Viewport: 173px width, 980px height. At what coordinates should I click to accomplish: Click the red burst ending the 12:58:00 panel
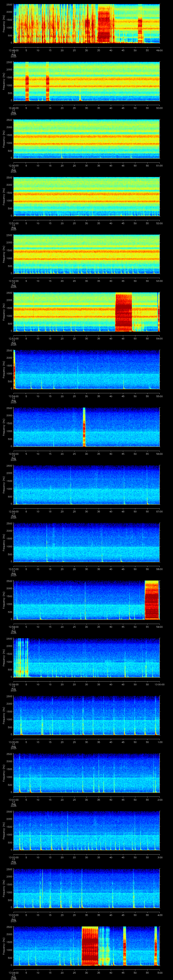152,600
